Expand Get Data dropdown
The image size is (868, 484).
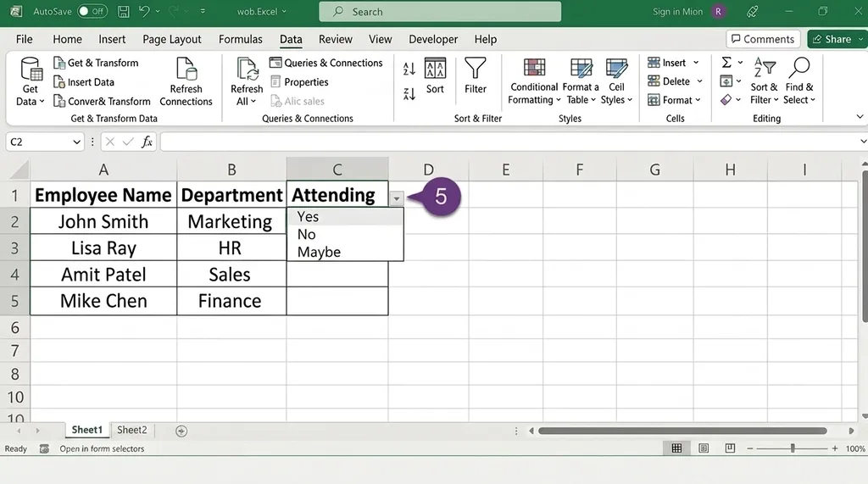42,102
